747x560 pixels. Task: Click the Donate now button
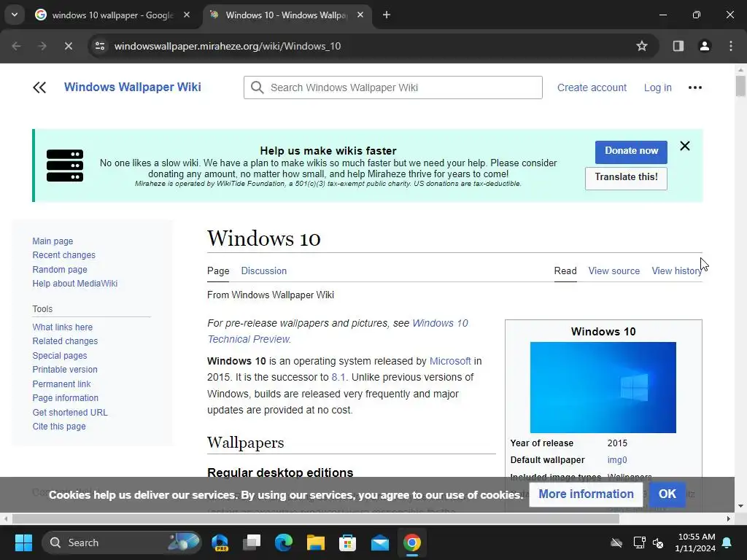tap(631, 152)
